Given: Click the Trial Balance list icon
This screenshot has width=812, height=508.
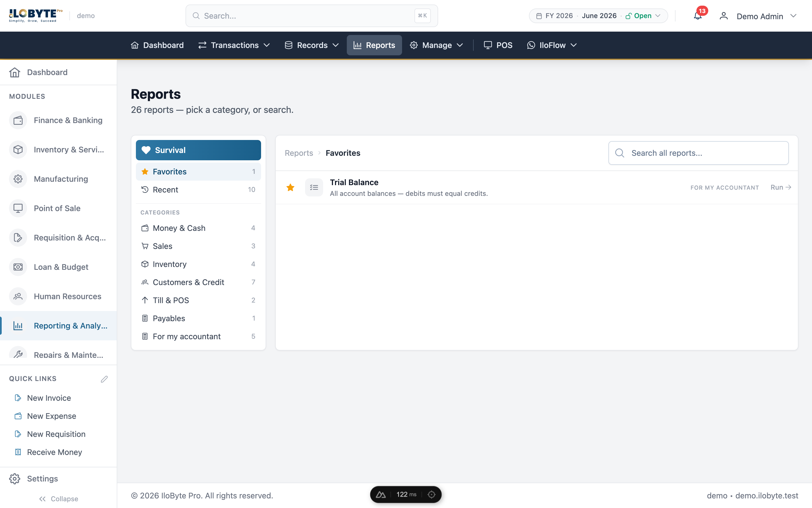Looking at the screenshot, I should [x=314, y=187].
